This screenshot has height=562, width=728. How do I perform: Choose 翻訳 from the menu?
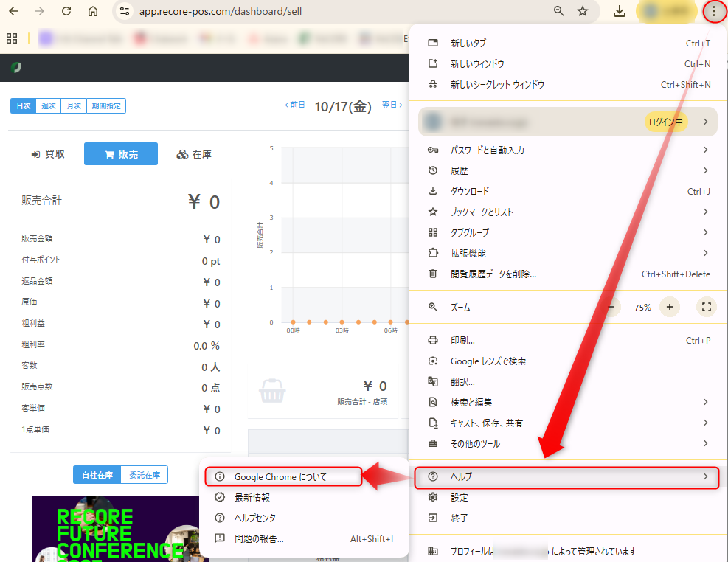pyautogui.click(x=569, y=381)
